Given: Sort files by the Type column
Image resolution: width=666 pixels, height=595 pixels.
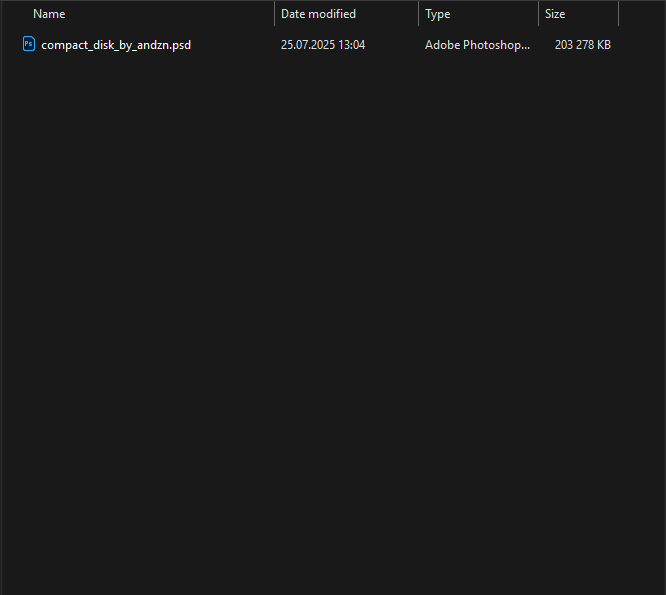Looking at the screenshot, I should pos(437,14).
